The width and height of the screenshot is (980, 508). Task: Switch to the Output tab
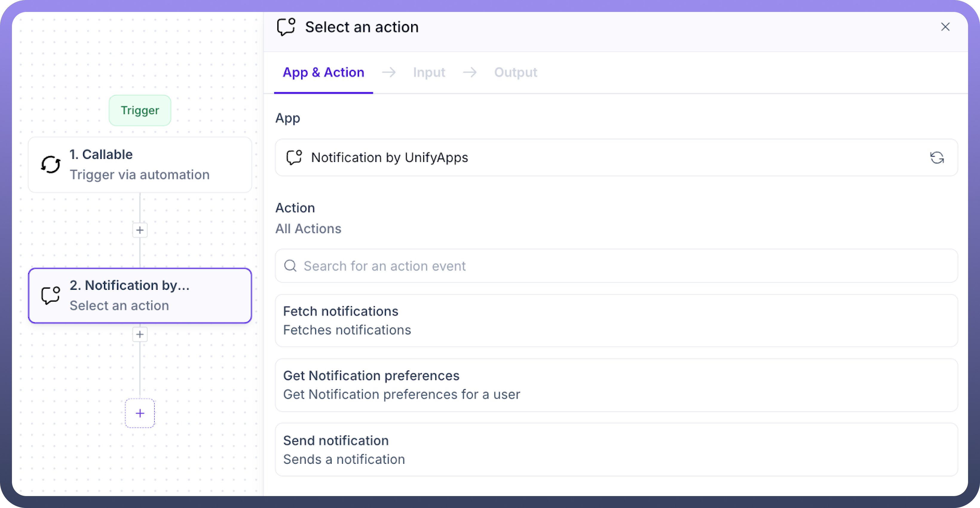tap(515, 72)
